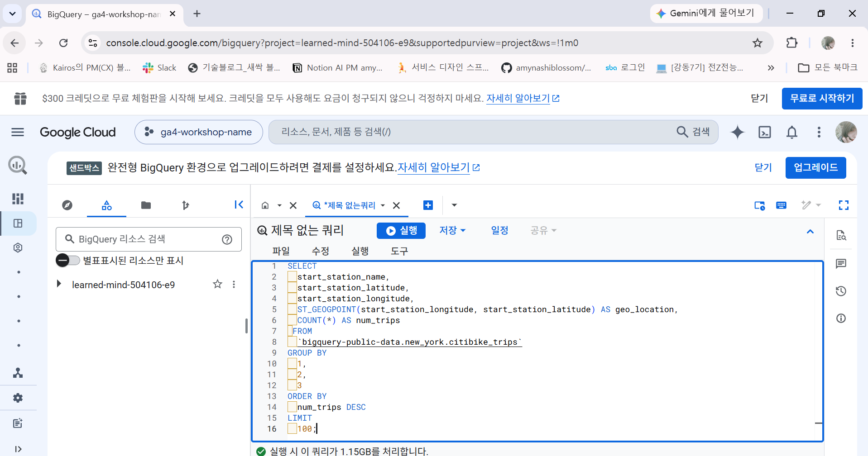The height and width of the screenshot is (456, 868).
Task: Open the untitled query tab dropdown
Action: tap(383, 205)
